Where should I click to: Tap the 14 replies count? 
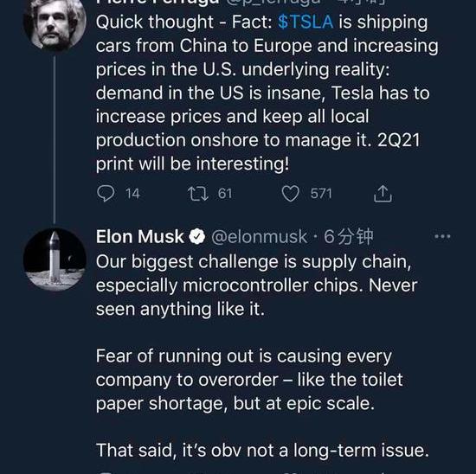coord(132,194)
